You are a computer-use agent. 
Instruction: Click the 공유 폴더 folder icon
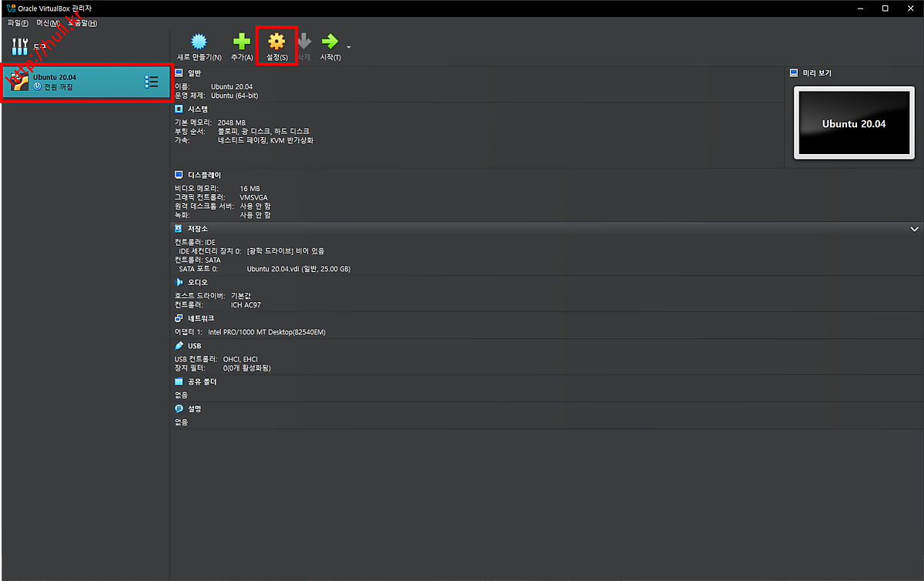(179, 381)
